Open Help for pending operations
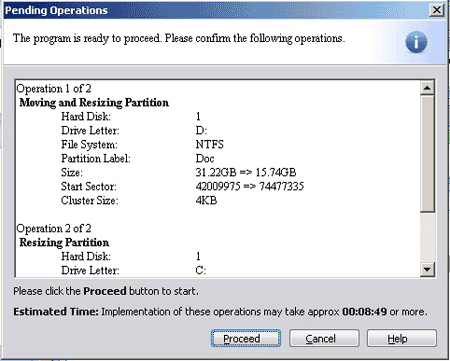 (x=402, y=338)
